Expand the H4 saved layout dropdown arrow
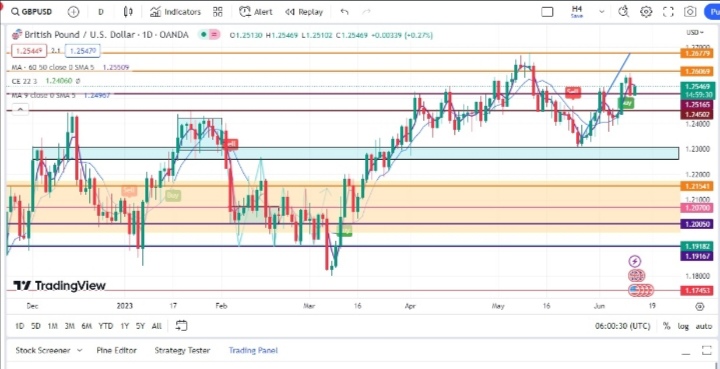720x369 pixels. [602, 12]
